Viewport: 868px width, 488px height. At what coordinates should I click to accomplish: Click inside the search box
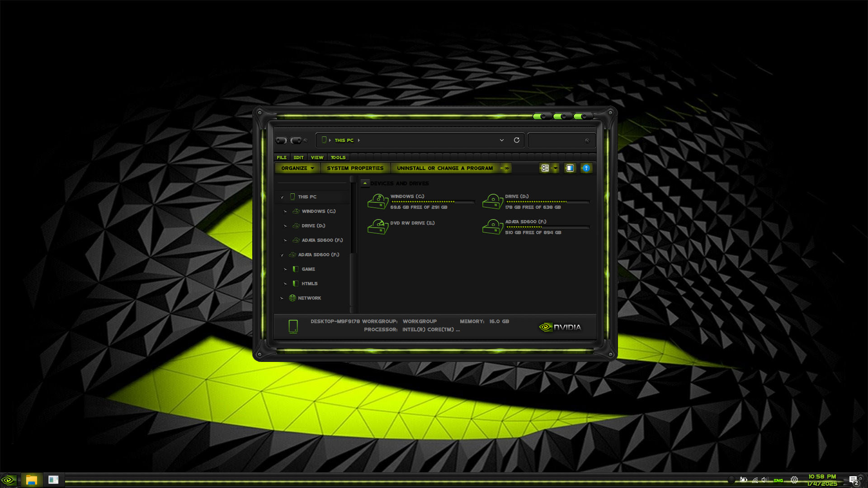pyautogui.click(x=561, y=140)
